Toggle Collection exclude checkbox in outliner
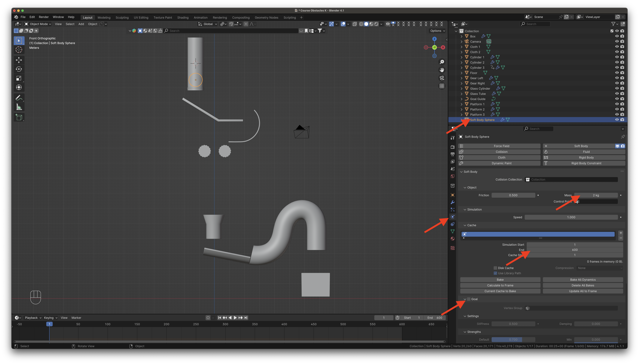 click(612, 31)
